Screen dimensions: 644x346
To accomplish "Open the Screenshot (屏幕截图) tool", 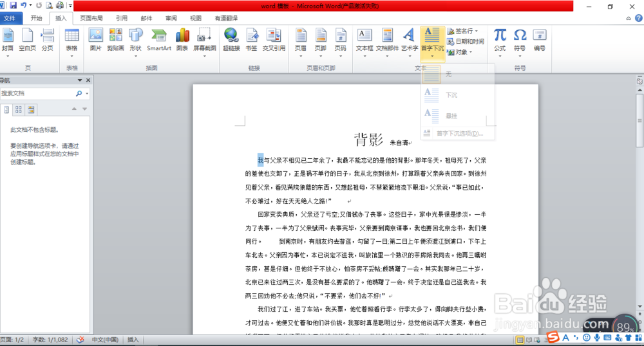I will tap(205, 41).
